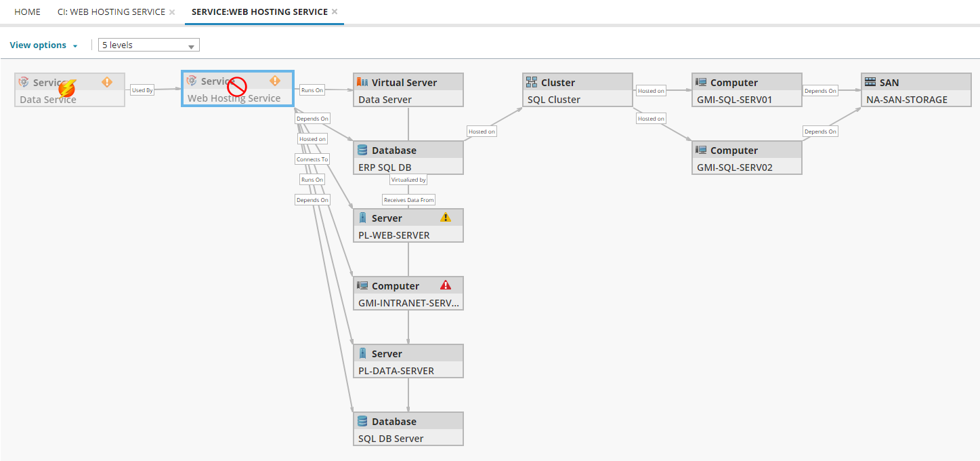Click the orange alert diamond on Web Hosting Service

pyautogui.click(x=275, y=80)
